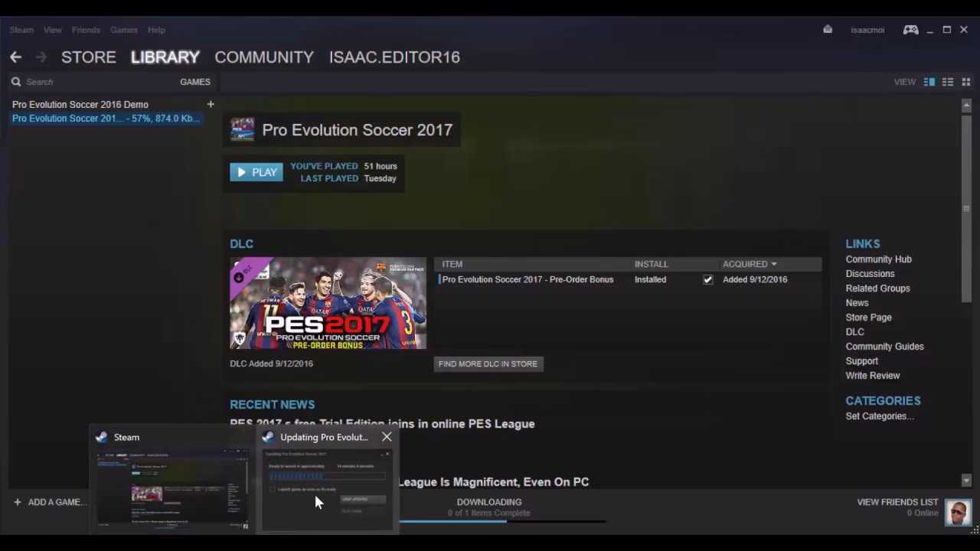The image size is (980, 551).
Task: Sort by Acquired column arrow
Action: coord(773,264)
